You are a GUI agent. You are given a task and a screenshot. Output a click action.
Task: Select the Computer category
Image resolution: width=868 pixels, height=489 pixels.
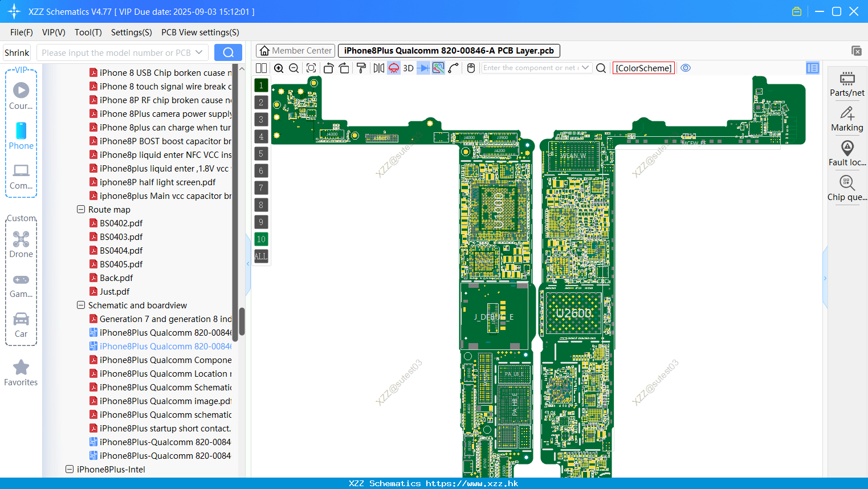point(21,176)
